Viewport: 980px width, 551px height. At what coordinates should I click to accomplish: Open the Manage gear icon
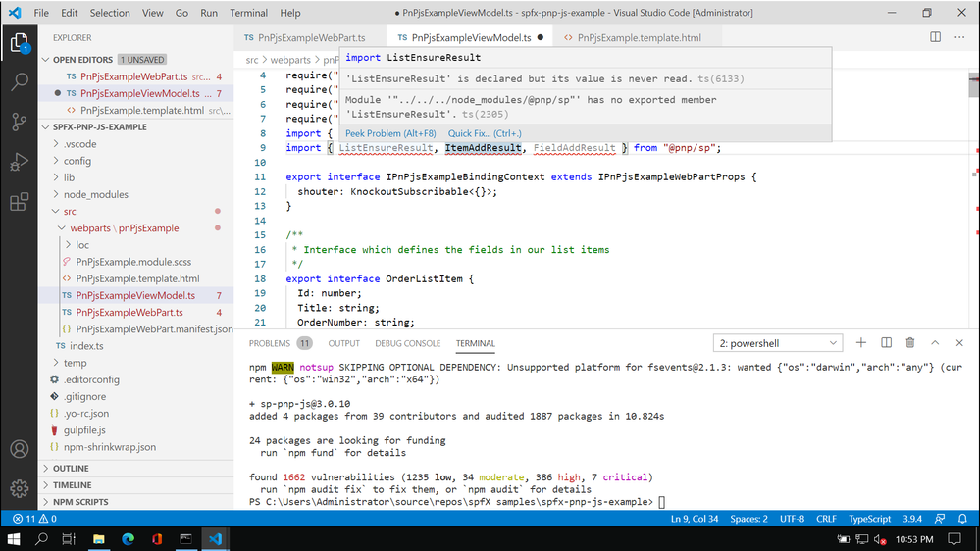[x=20, y=488]
